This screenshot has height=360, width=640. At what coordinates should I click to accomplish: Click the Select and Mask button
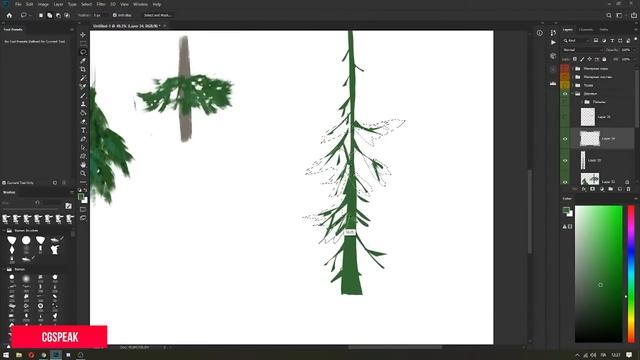158,15
